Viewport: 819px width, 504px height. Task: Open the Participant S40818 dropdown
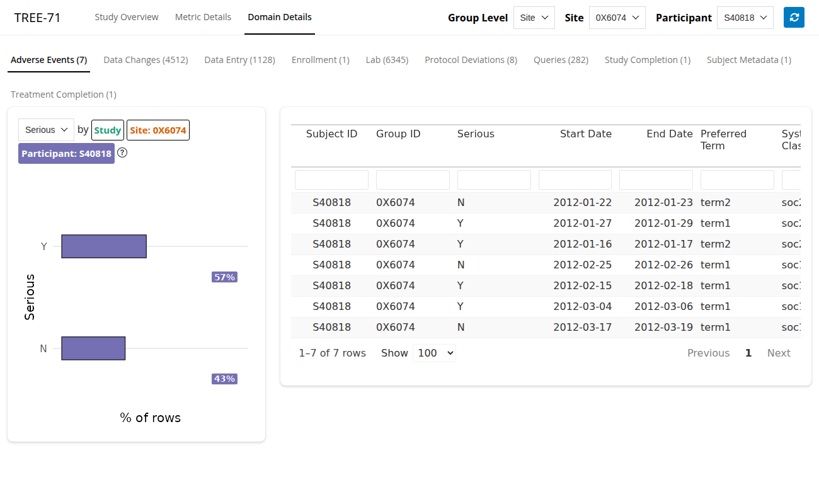[x=745, y=18]
